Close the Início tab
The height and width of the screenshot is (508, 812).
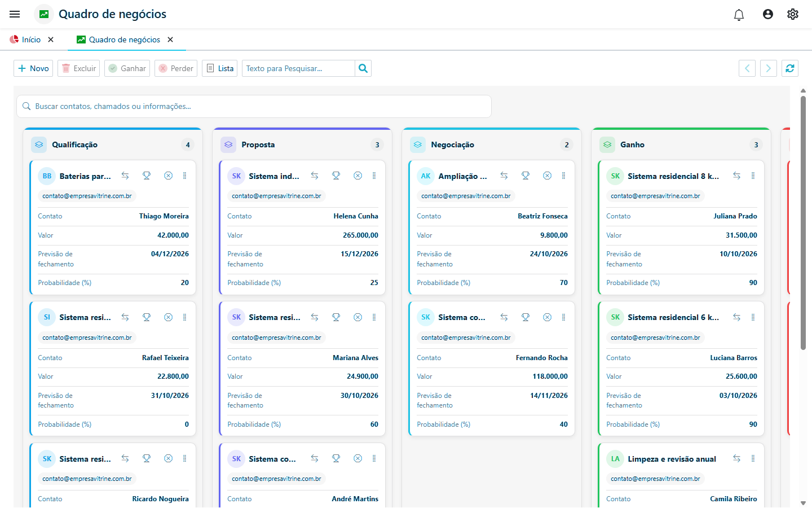(51, 40)
